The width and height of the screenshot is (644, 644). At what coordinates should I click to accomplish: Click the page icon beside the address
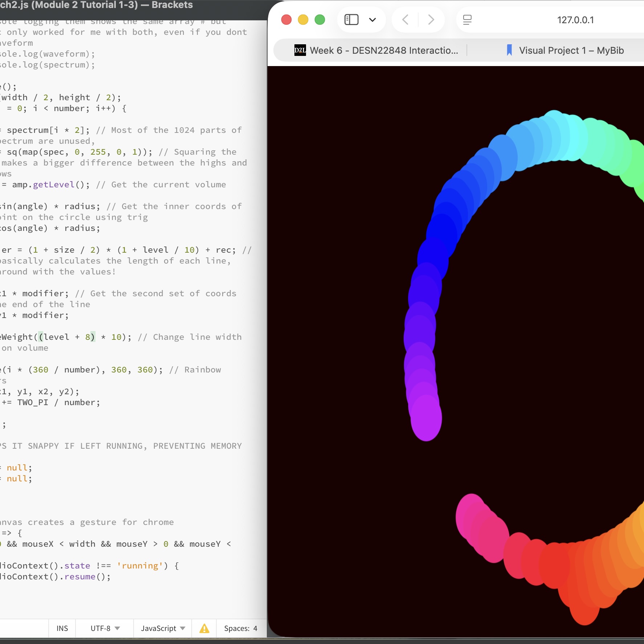(467, 20)
